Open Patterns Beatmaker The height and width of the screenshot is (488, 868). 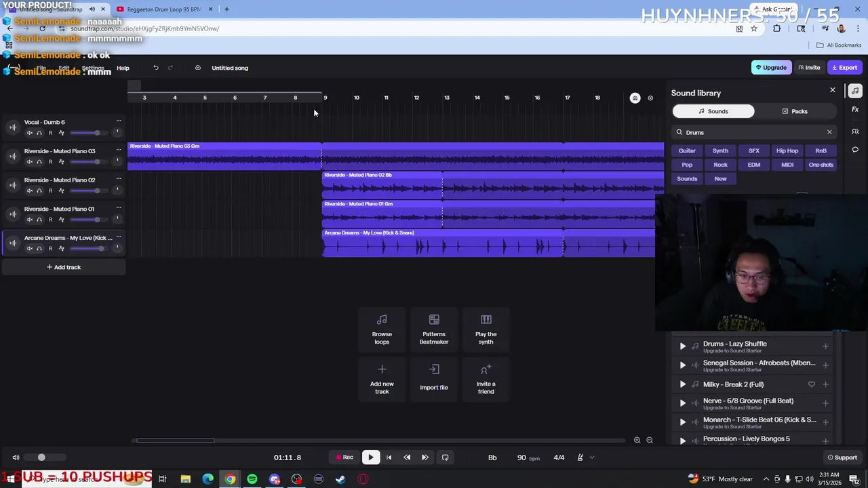click(x=434, y=329)
